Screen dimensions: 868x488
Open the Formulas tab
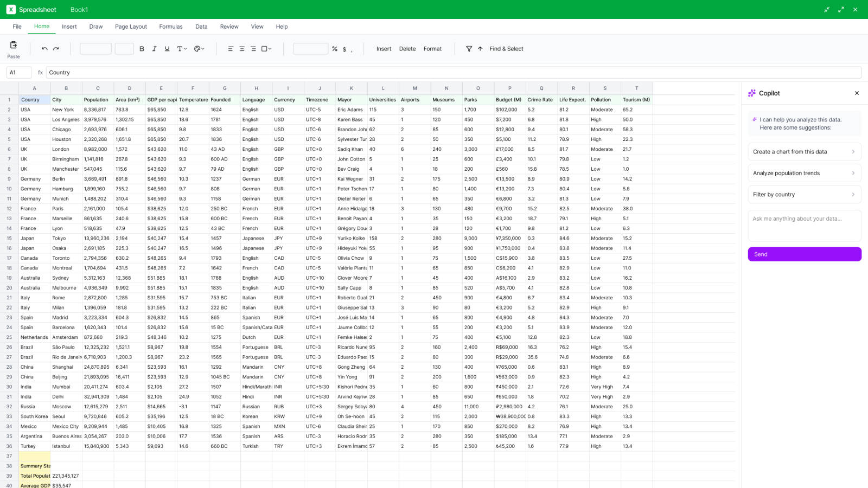[171, 27]
